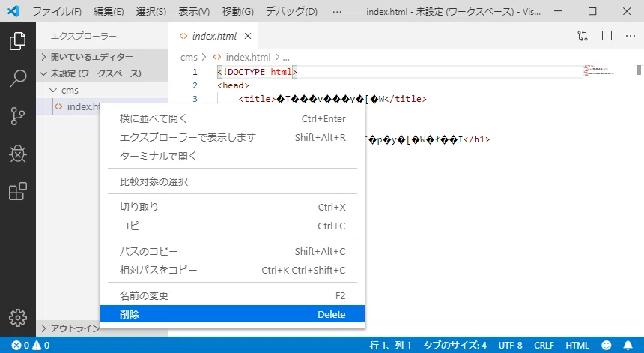Click the VS Code logo icon
644x353 pixels.
coord(13,11)
